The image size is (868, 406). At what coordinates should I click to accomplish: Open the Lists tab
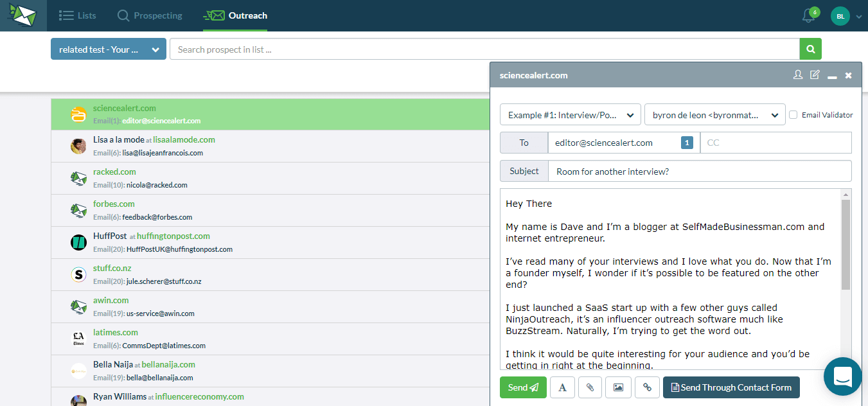click(x=77, y=15)
